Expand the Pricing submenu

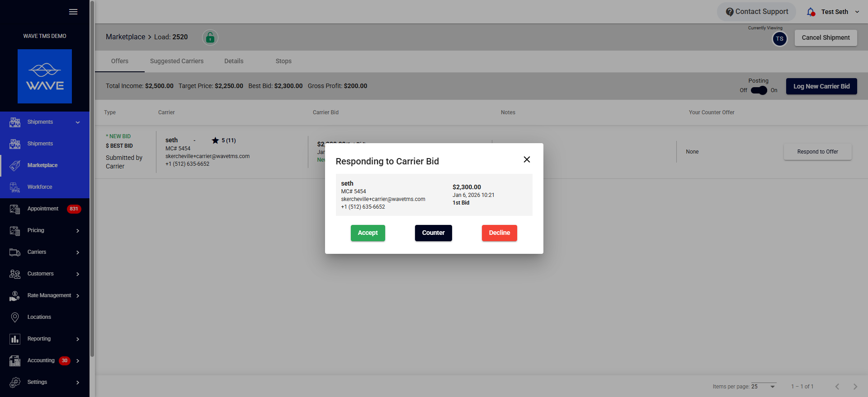[78, 231]
